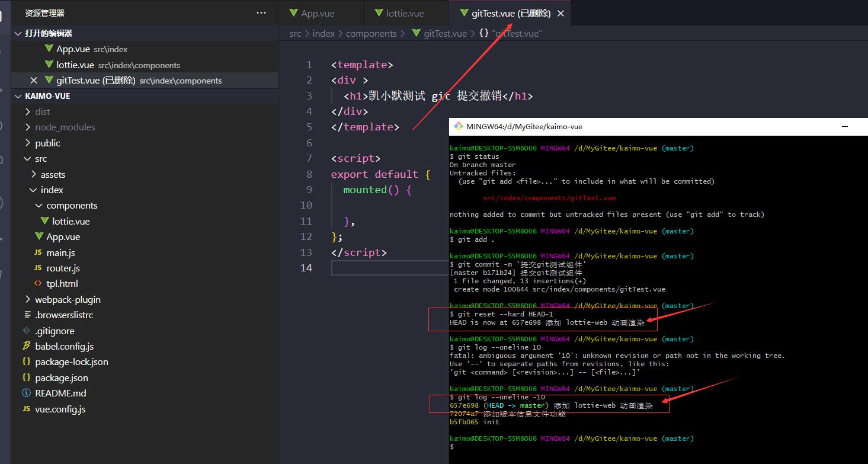The width and height of the screenshot is (868, 464).
Task: Minimize the MINGW64 terminal window
Action: point(846,126)
